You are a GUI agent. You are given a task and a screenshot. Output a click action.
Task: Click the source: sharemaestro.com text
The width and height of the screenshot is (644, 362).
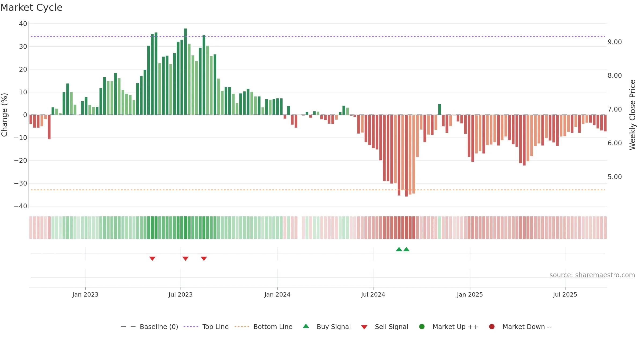click(x=592, y=275)
